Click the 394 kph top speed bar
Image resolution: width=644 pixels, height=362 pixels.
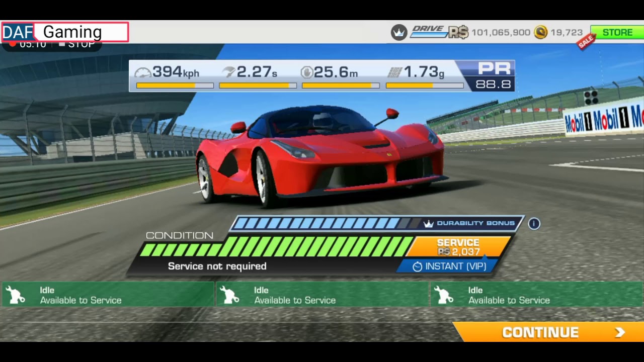(x=175, y=85)
